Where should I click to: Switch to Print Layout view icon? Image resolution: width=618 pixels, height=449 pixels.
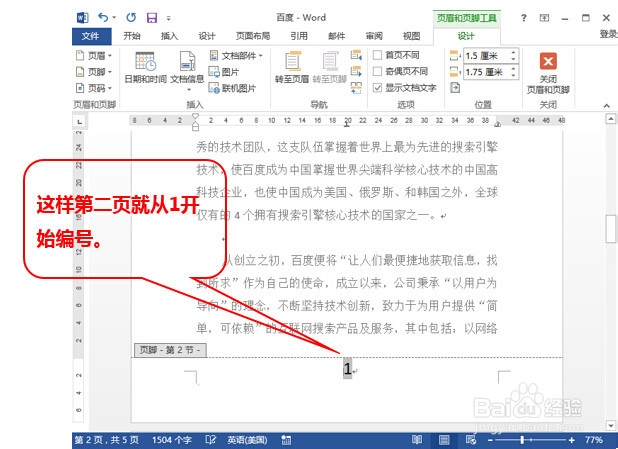click(444, 440)
